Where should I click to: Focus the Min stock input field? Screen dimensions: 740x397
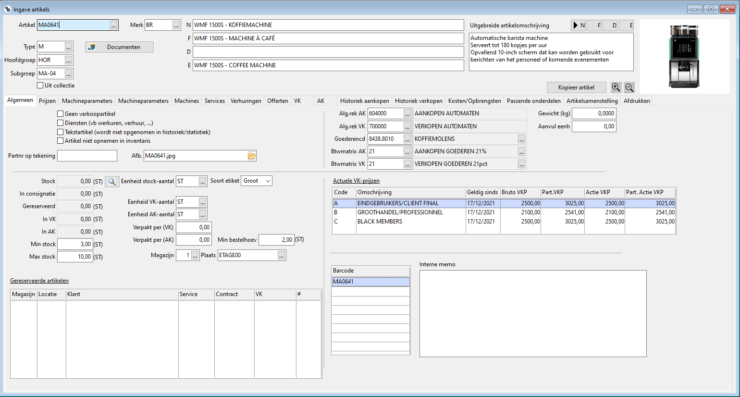[75, 245]
